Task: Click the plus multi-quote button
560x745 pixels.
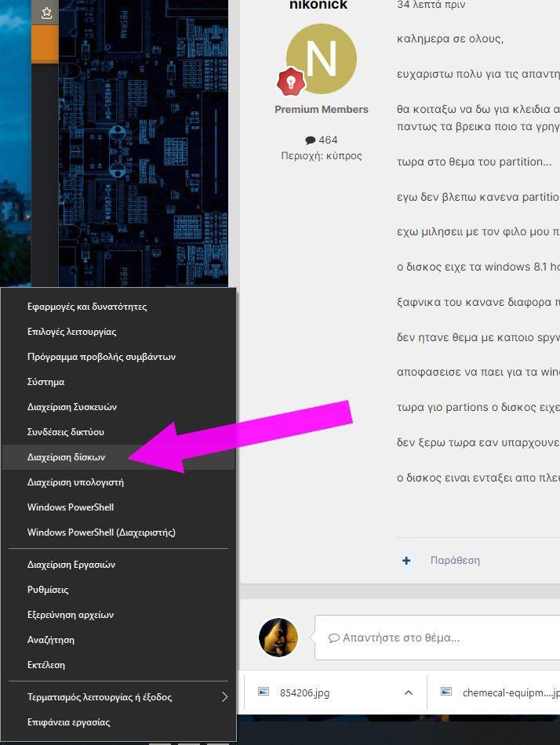Action: [x=406, y=561]
